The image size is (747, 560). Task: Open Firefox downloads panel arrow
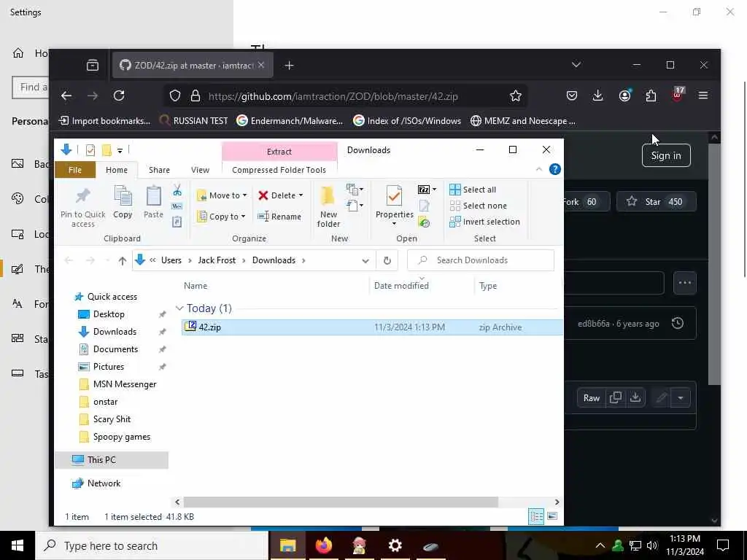598,96
